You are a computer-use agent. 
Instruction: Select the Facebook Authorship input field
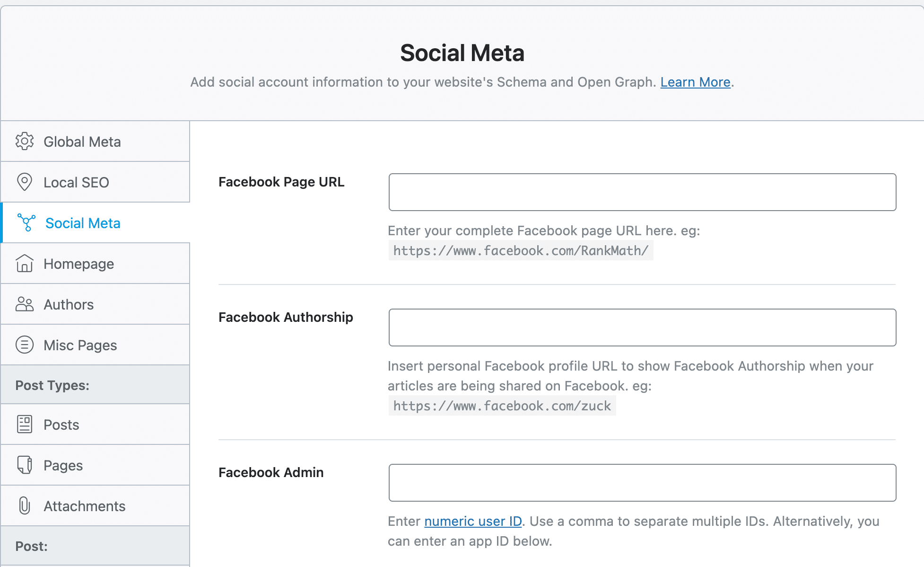click(x=642, y=328)
